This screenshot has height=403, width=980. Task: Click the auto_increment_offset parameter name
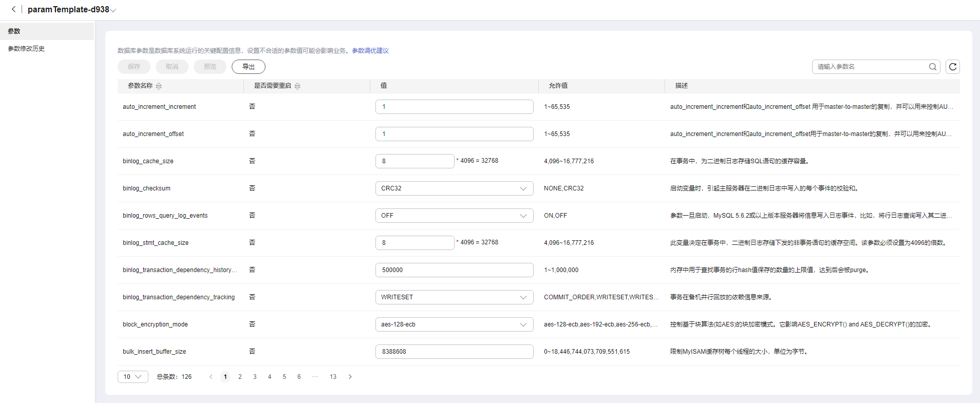pyautogui.click(x=153, y=134)
